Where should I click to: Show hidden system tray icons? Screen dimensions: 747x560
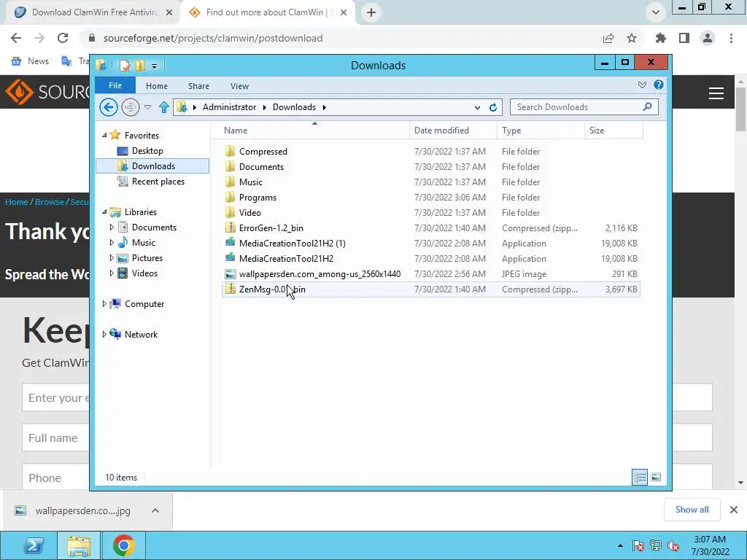620,545
